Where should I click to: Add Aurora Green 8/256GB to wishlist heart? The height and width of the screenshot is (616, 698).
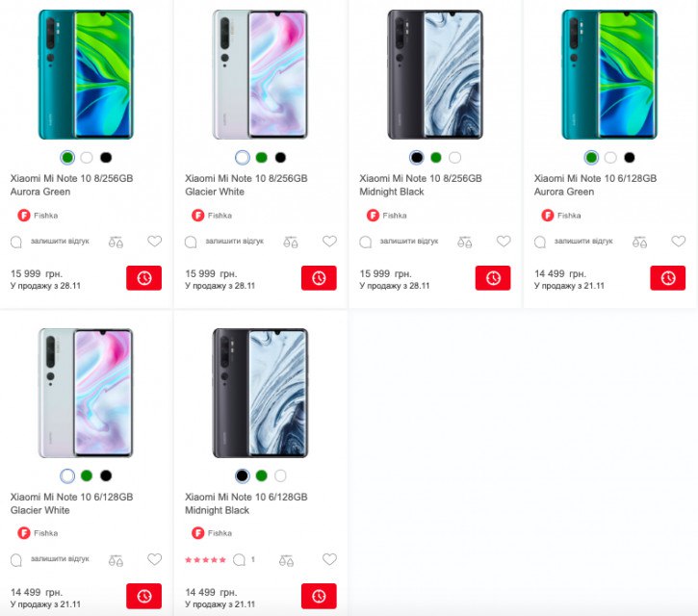[x=154, y=242]
